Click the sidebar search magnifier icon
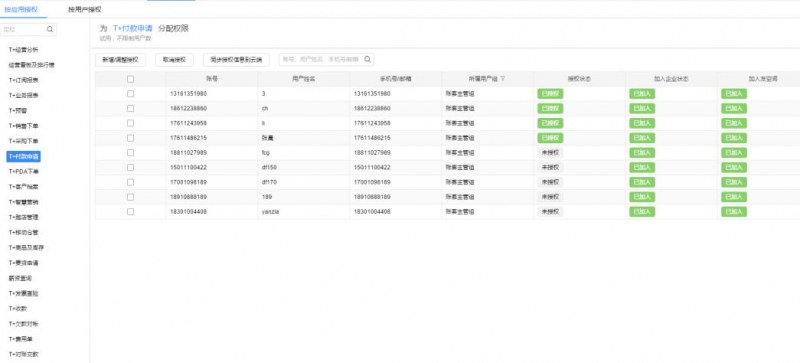The height and width of the screenshot is (363, 800). click(49, 30)
